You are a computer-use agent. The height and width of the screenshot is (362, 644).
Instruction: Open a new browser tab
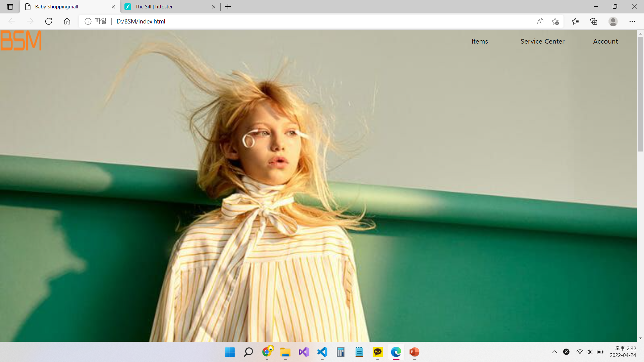tap(228, 7)
